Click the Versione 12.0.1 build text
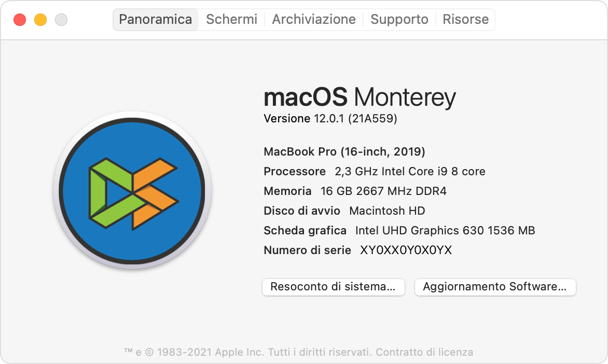608x364 pixels. pos(330,119)
